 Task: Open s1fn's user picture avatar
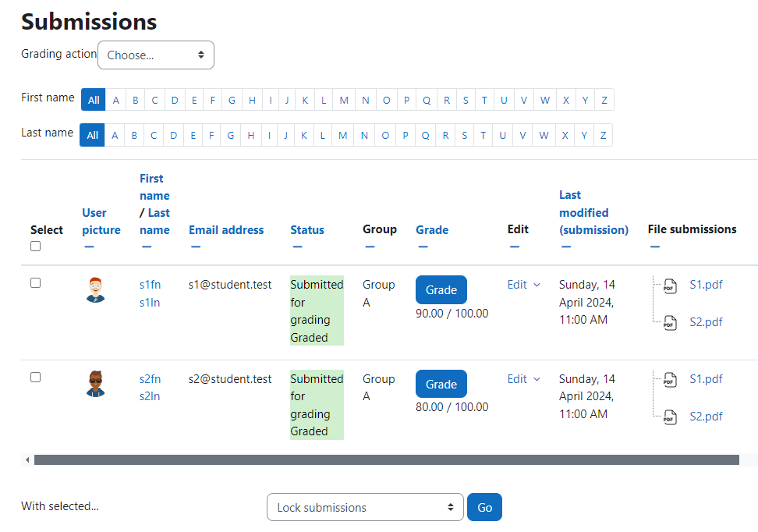[x=96, y=289]
